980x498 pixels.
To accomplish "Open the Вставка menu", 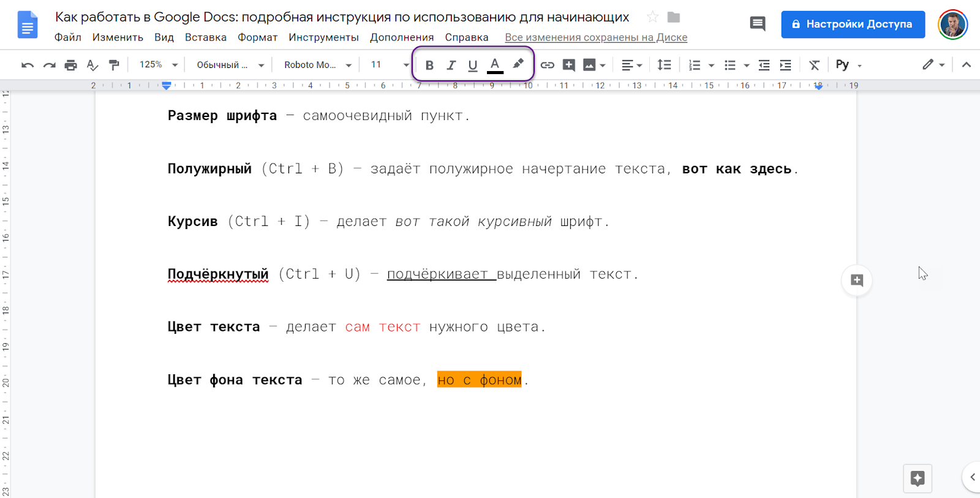I will point(205,37).
